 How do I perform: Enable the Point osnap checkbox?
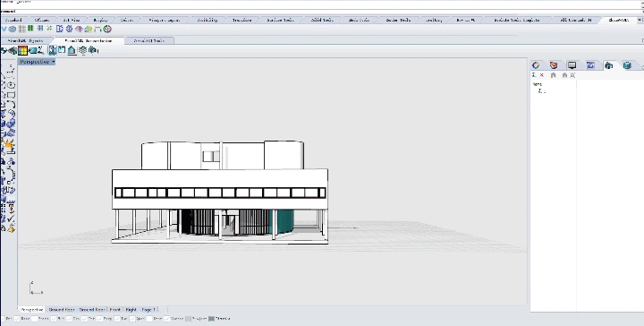pyautogui.click(x=35, y=319)
